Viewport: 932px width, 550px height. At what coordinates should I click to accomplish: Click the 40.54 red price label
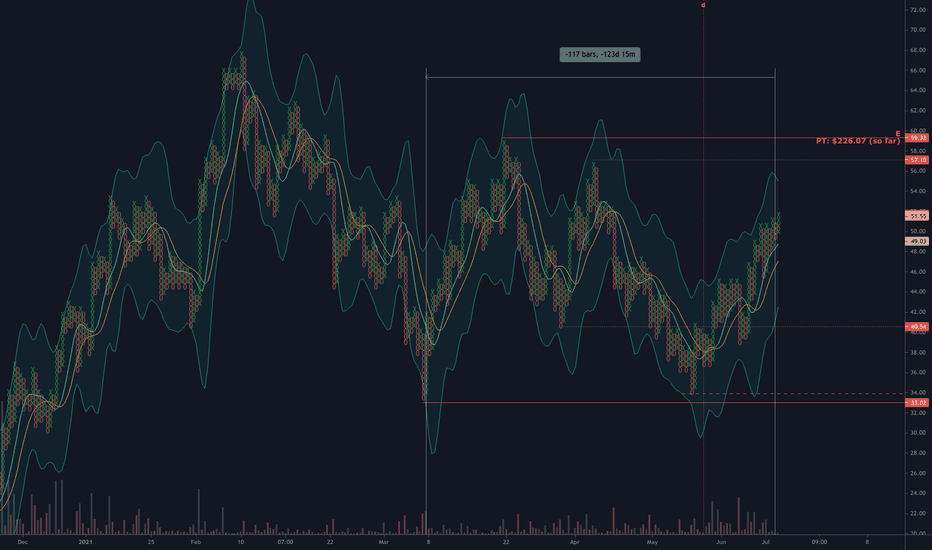(x=918, y=326)
